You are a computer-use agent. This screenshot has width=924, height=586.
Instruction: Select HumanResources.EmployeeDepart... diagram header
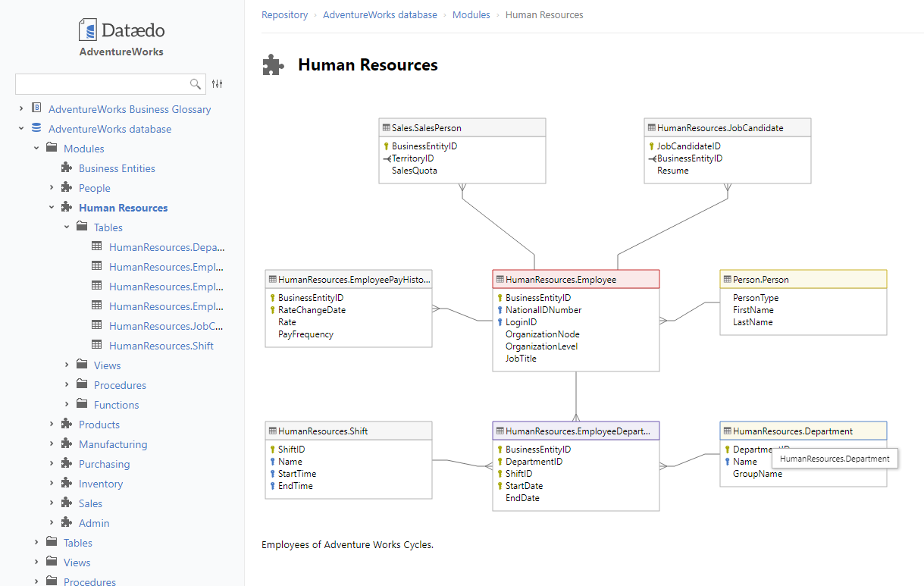click(576, 431)
